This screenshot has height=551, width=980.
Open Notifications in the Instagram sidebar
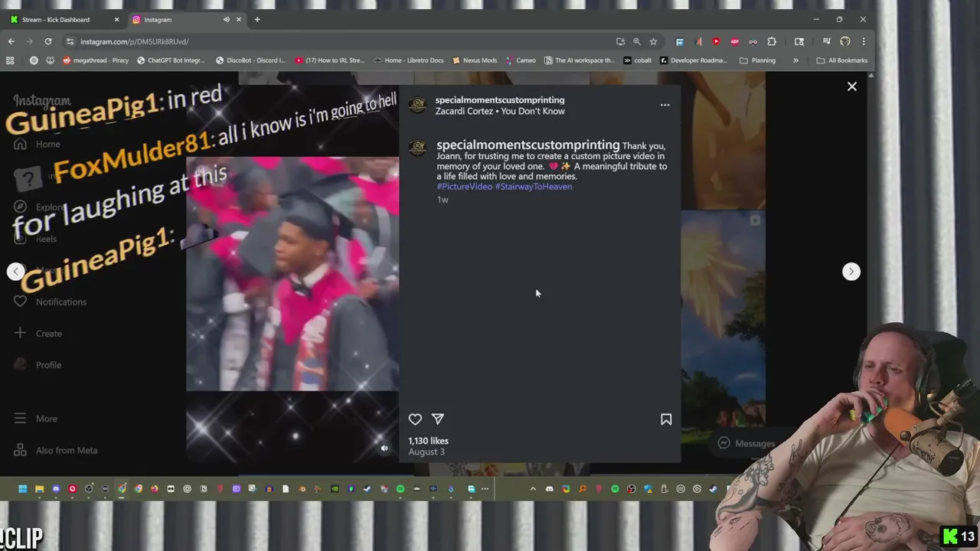[51, 302]
